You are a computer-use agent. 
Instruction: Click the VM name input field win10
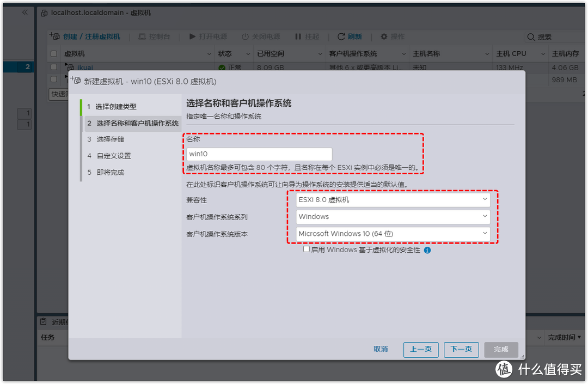(x=259, y=154)
